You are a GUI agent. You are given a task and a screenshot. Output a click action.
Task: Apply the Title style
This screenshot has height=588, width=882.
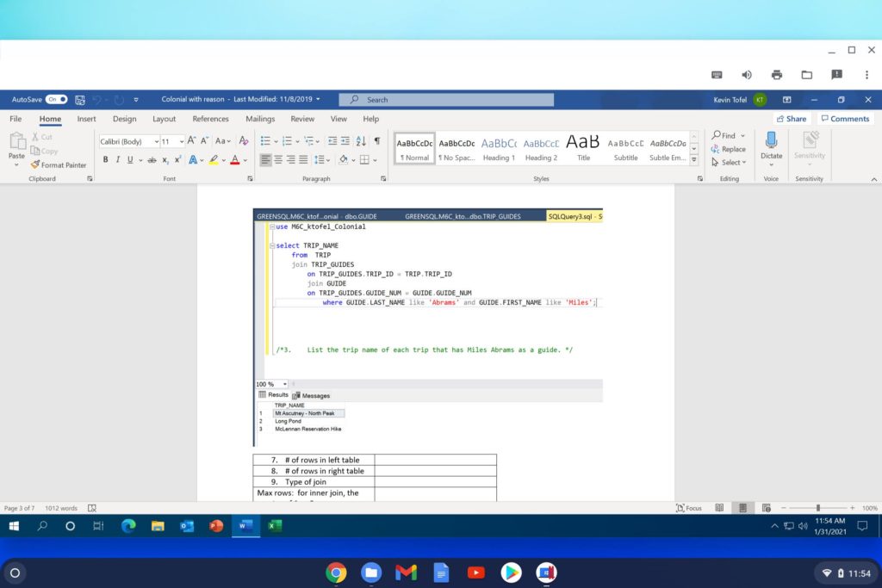pyautogui.click(x=583, y=149)
